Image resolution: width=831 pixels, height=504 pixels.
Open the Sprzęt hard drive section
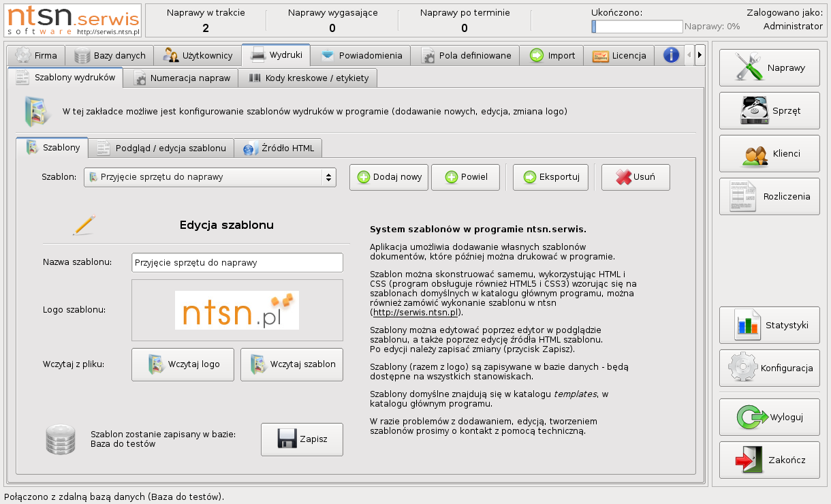[769, 110]
